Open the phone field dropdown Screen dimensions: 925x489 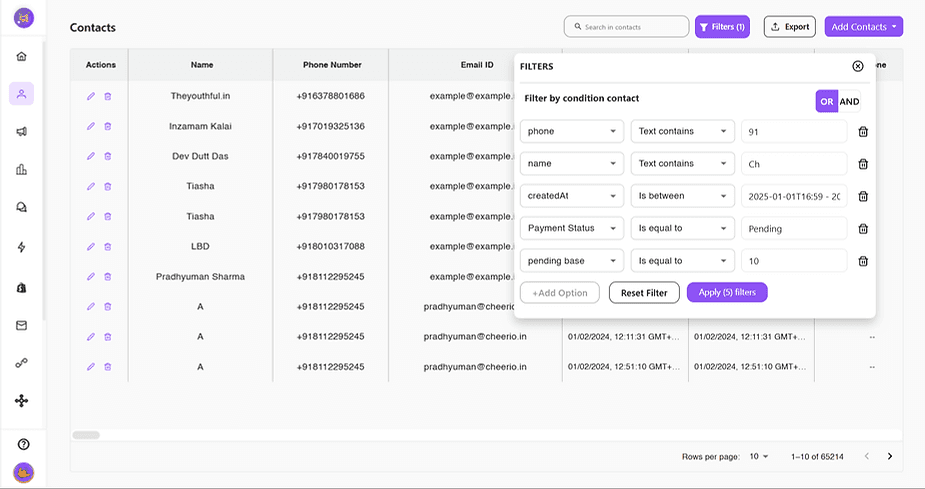point(572,132)
